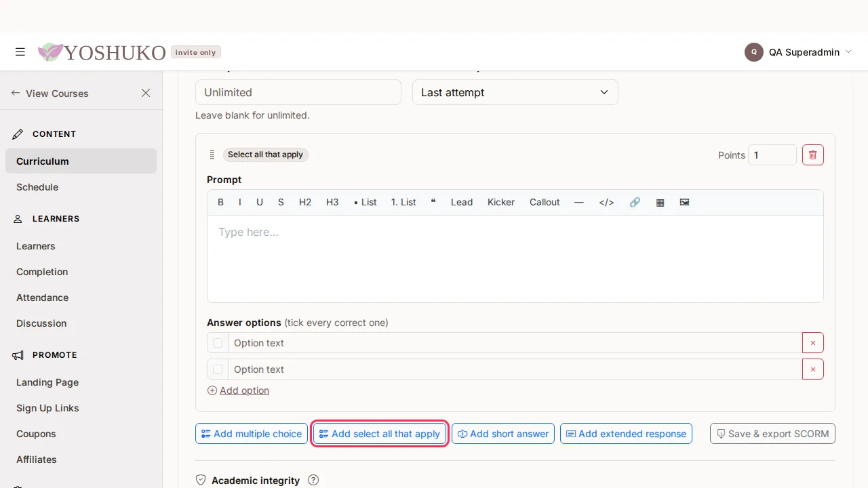Insert an H2 heading
Screen dimensions: 868x488
tap(305, 202)
